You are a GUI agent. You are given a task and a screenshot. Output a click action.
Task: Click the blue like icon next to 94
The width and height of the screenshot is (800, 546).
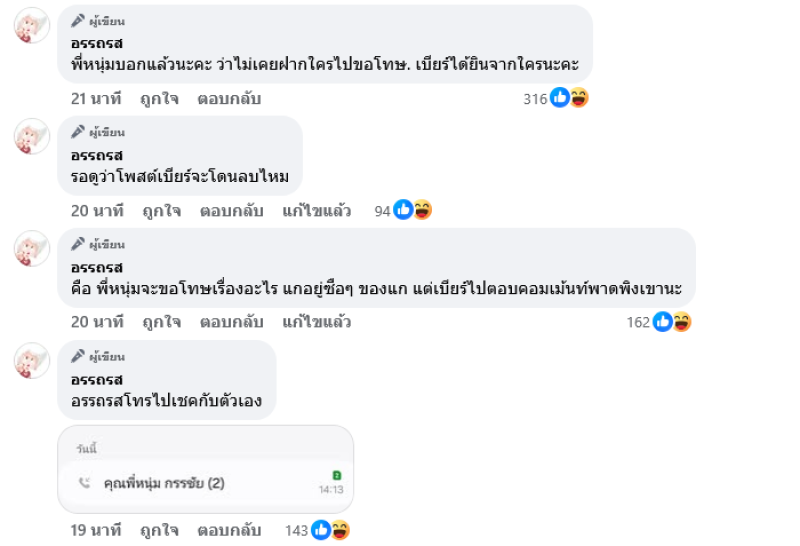(x=403, y=210)
